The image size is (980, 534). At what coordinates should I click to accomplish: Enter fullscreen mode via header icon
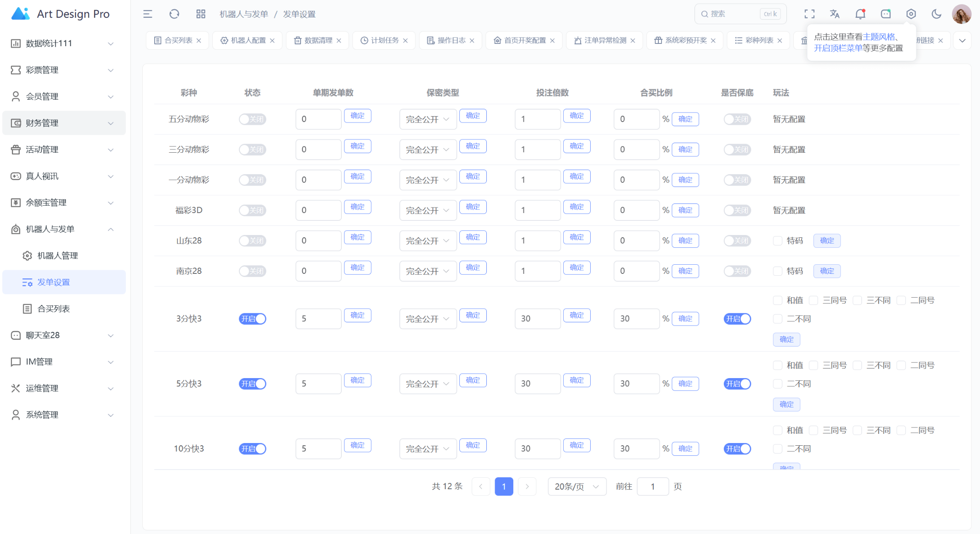[809, 14]
